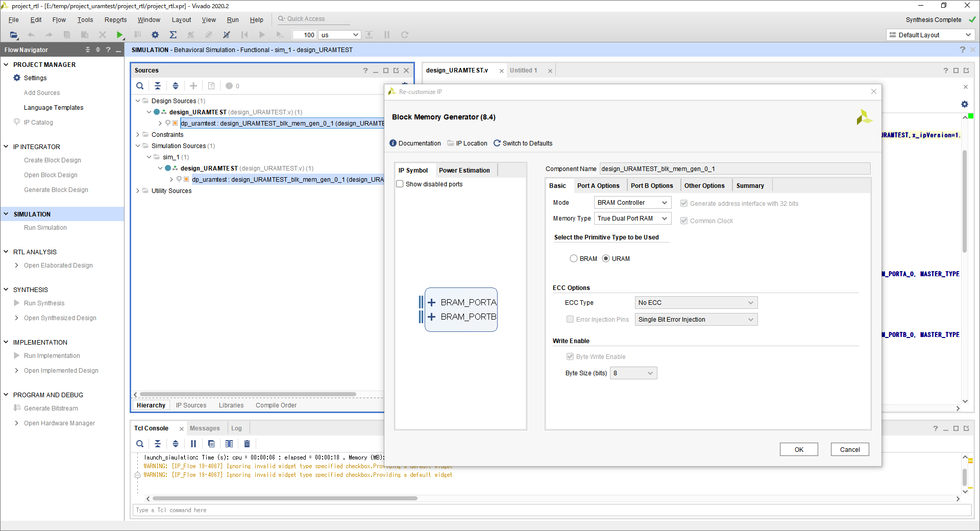Pause Tcl Console output
The image size is (980, 531).
tap(193, 444)
